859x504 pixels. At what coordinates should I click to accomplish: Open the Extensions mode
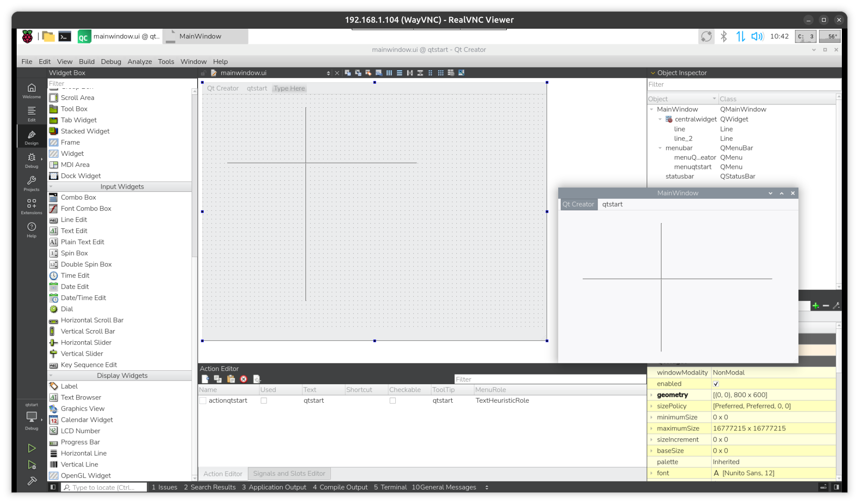[x=31, y=206]
